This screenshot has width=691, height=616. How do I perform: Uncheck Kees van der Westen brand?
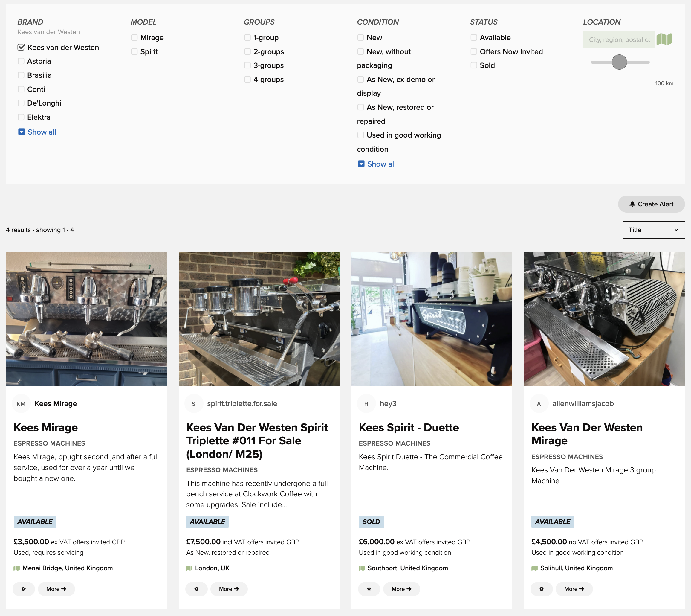click(21, 47)
